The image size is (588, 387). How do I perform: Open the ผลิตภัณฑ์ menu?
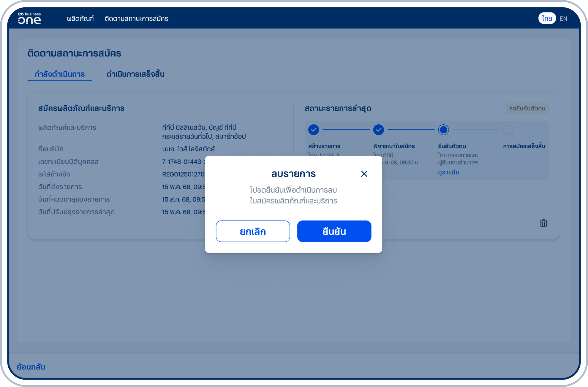(80, 19)
